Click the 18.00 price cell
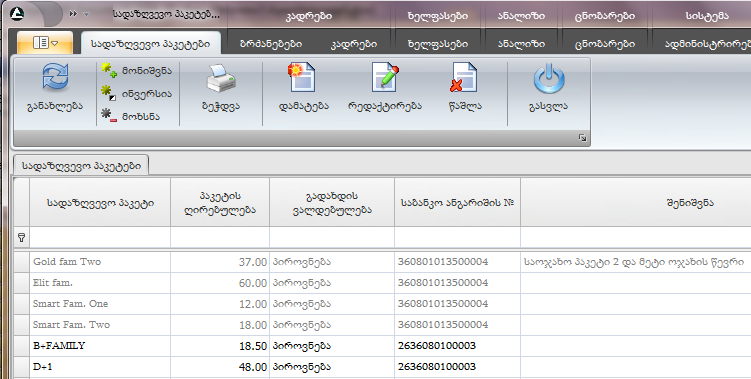The image size is (751, 379). pyautogui.click(x=220, y=325)
